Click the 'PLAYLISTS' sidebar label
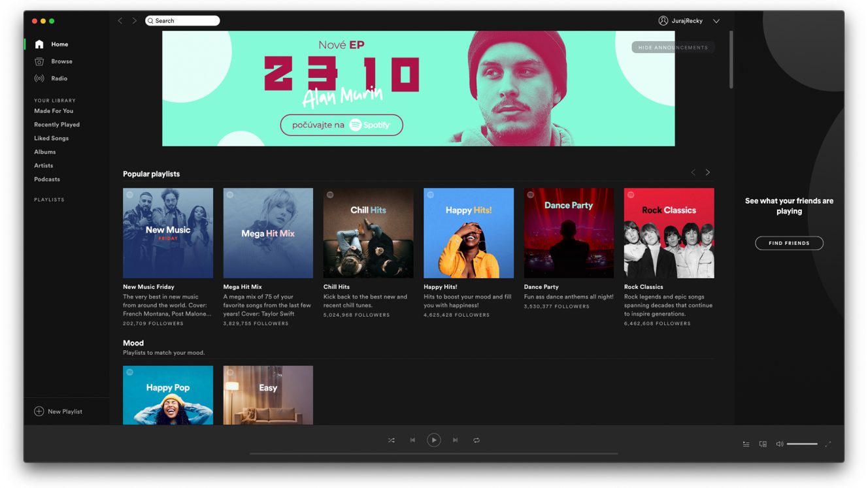Viewport: 868px width, 488px height. [x=49, y=200]
